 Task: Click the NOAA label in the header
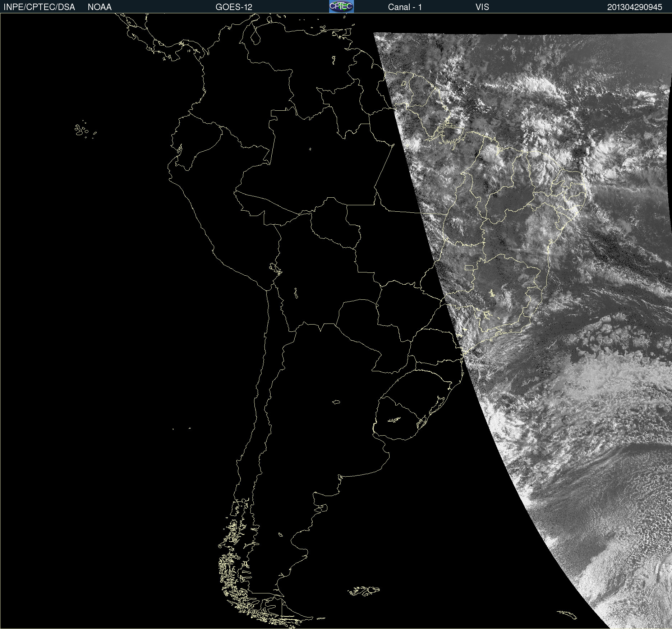[100, 7]
